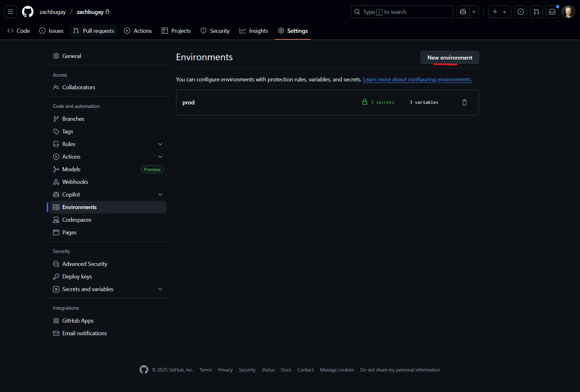Open the GitHub home logo

(x=28, y=12)
